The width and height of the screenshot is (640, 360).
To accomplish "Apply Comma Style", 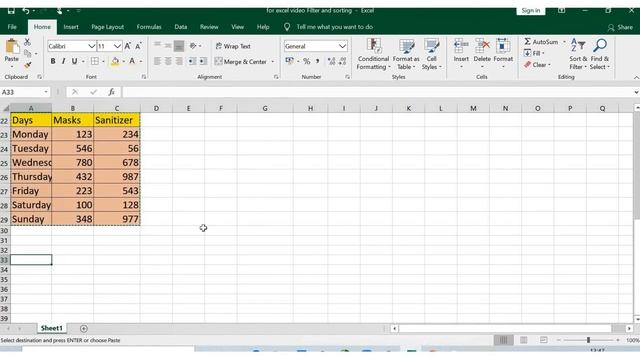I will click(318, 61).
